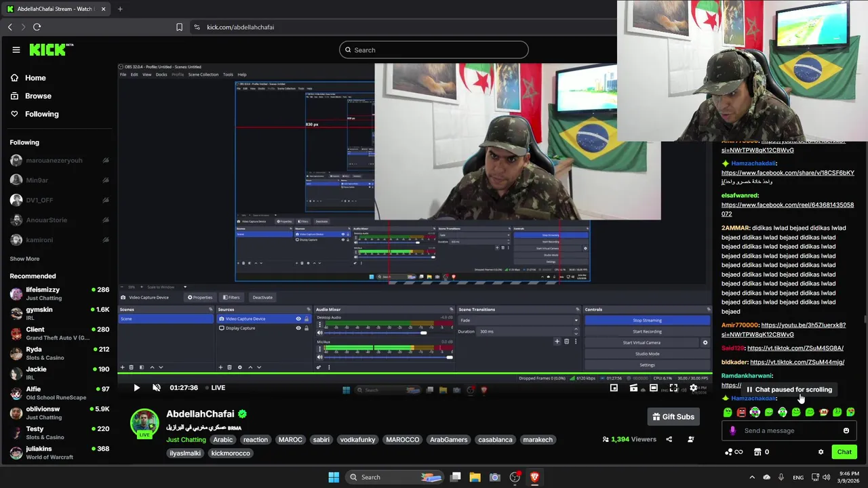Click AbdellahChafai channel avatar
The height and width of the screenshot is (488, 868).
(x=144, y=423)
